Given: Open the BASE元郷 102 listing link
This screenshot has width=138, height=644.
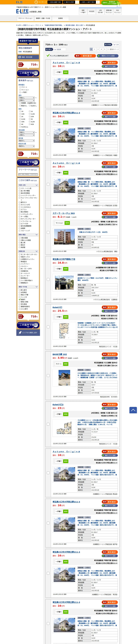Looking at the screenshot, I should (60, 354).
